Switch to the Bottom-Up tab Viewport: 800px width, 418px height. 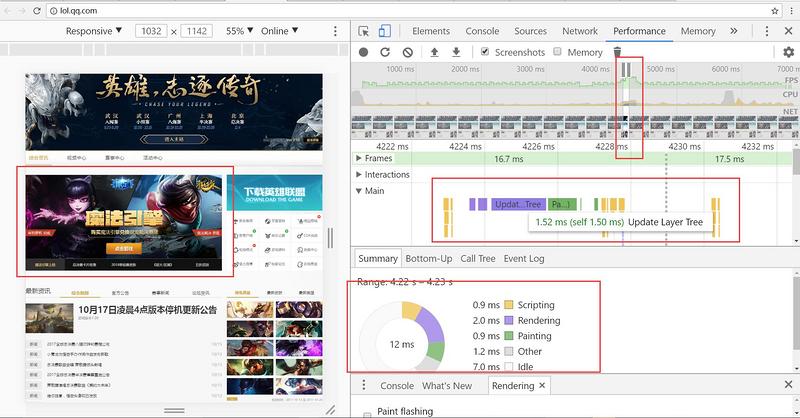point(429,259)
